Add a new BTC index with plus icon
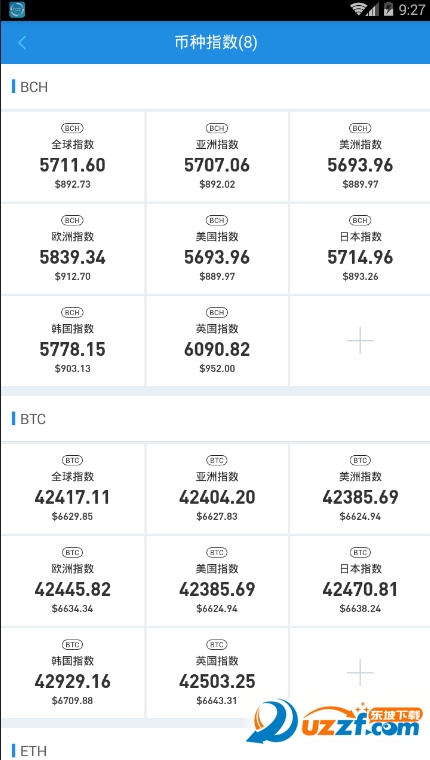Screen dimensions: 430x760 coord(360,673)
